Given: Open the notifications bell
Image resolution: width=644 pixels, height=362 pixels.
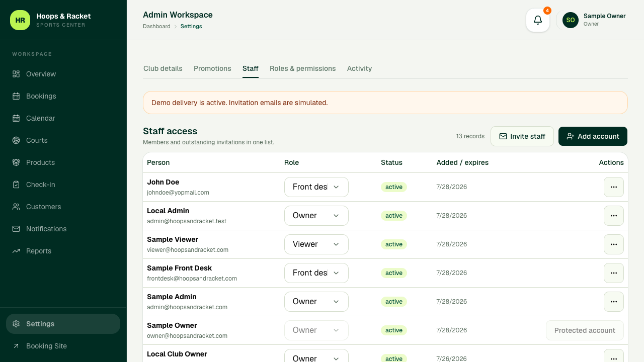Looking at the screenshot, I should pyautogui.click(x=538, y=20).
